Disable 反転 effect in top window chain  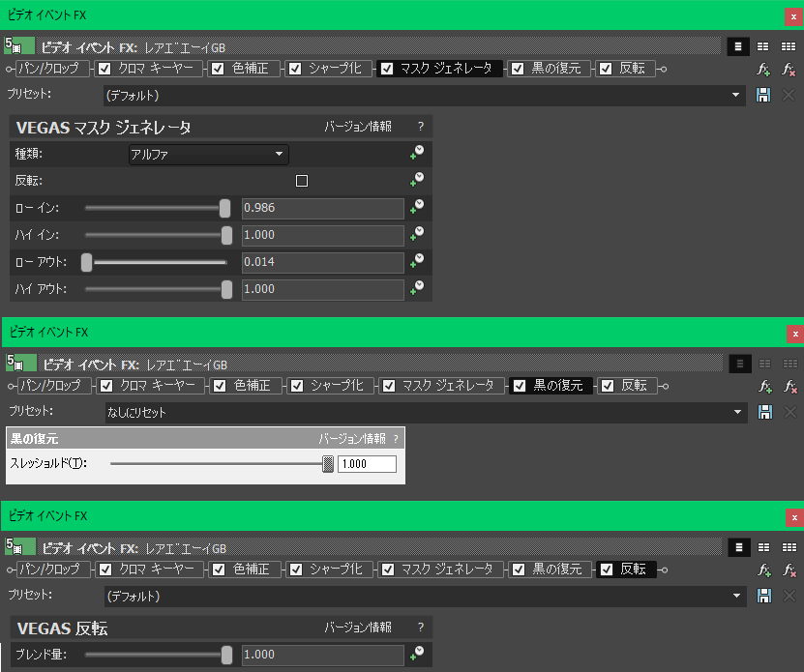pos(606,69)
